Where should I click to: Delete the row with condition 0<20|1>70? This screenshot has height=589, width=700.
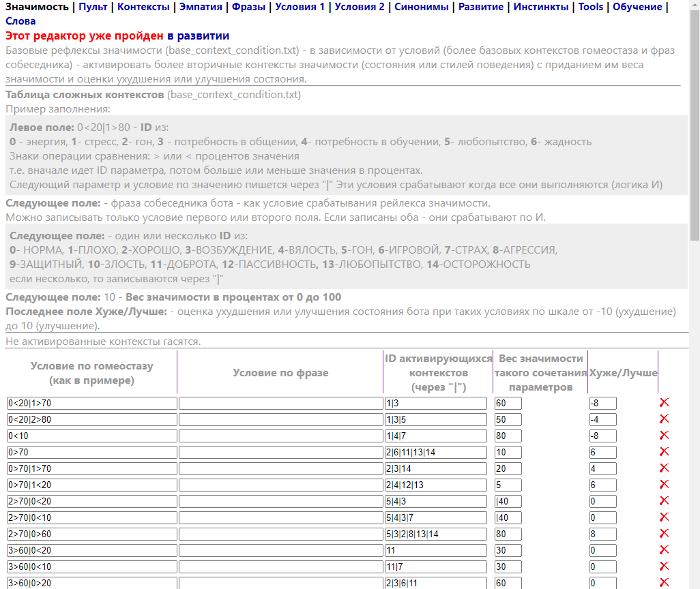click(664, 403)
